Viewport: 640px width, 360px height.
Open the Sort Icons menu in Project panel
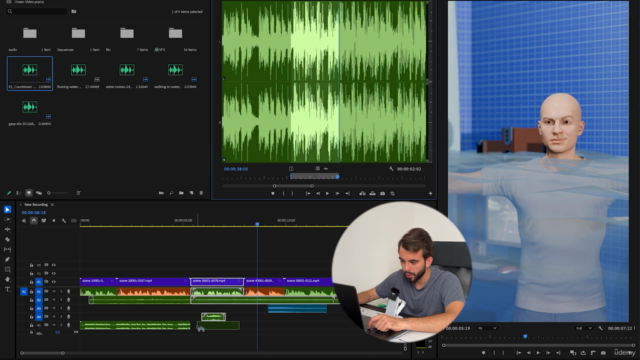[79, 193]
